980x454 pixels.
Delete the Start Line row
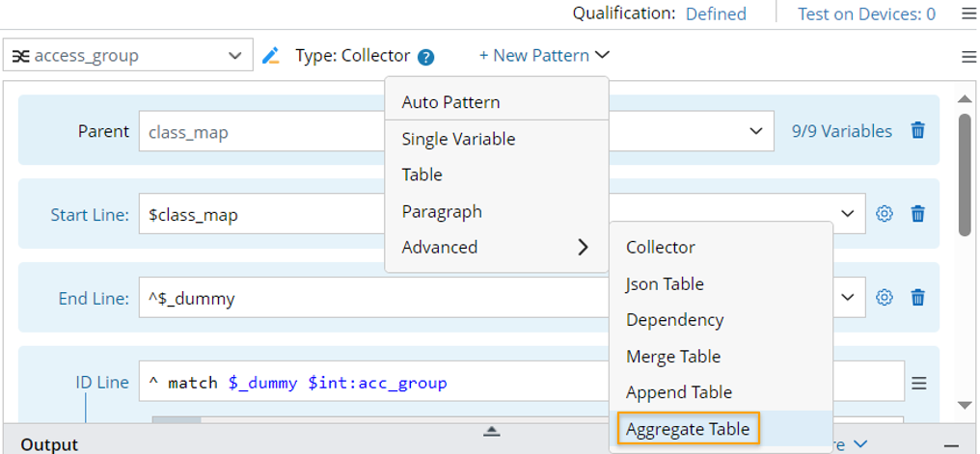click(918, 214)
